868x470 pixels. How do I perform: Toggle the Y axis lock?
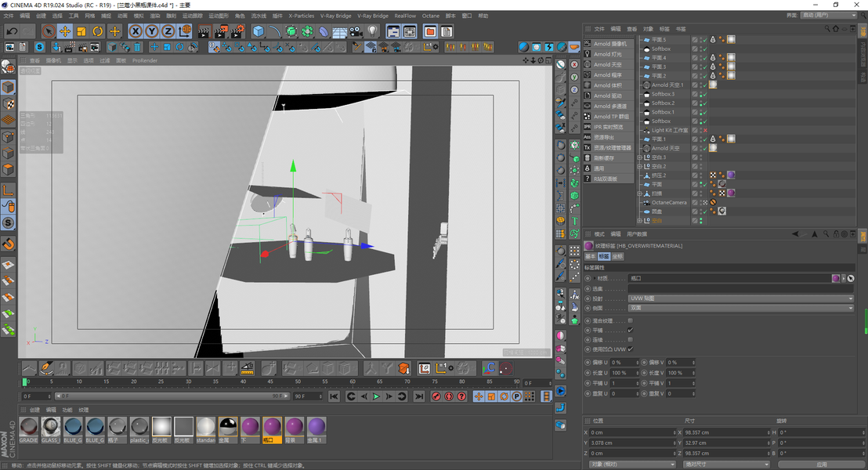pos(152,31)
